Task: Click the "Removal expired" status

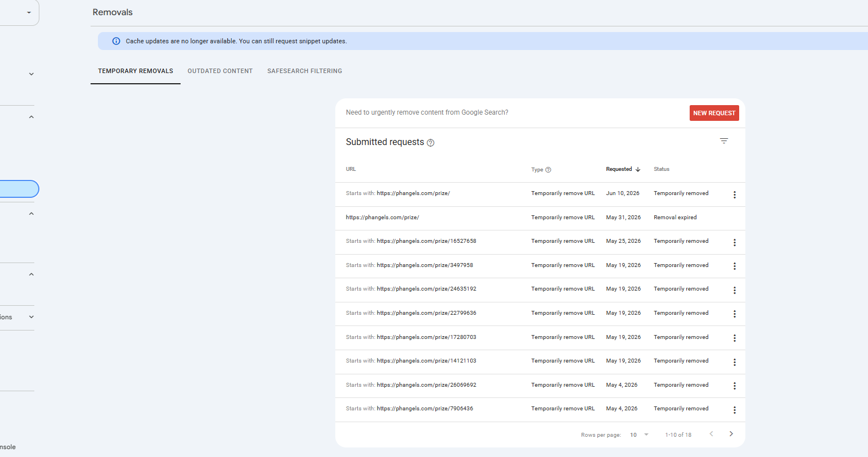Action: [675, 218]
